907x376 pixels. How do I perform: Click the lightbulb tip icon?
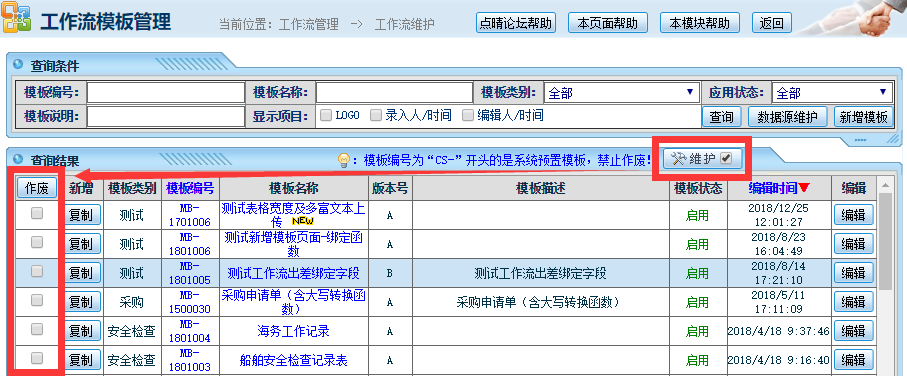pyautogui.click(x=344, y=159)
